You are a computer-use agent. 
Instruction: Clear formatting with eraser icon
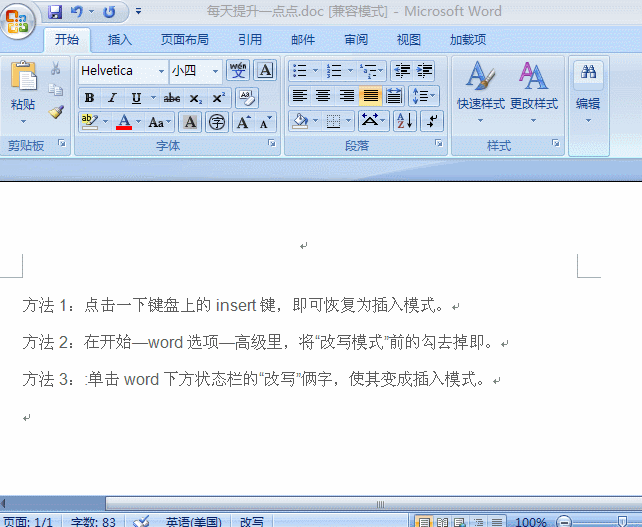click(247, 98)
